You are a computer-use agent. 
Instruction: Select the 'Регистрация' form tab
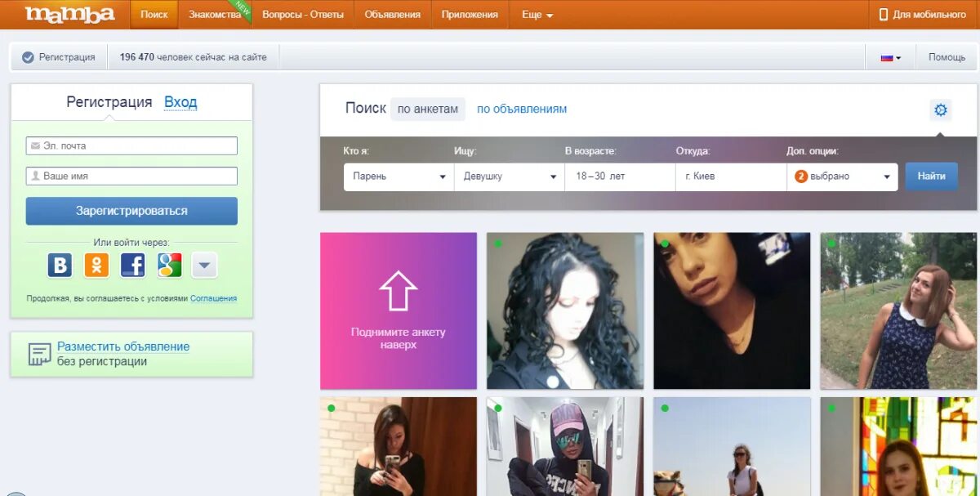109,102
